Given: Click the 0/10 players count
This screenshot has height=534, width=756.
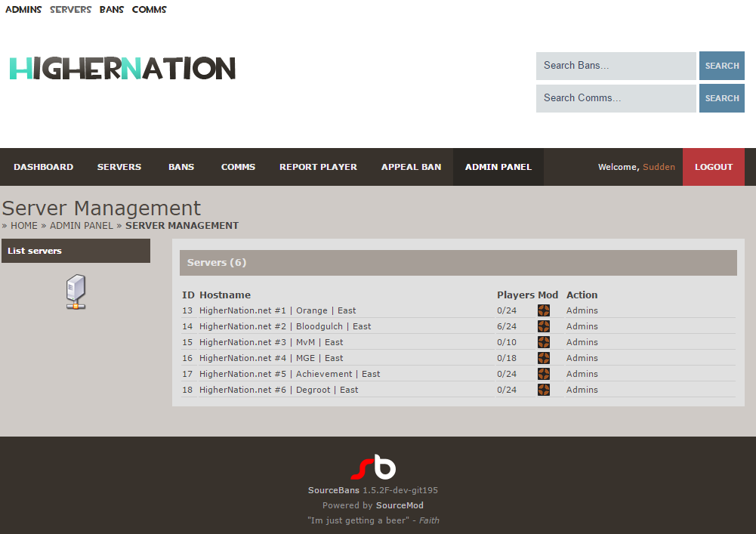Looking at the screenshot, I should click(x=507, y=342).
